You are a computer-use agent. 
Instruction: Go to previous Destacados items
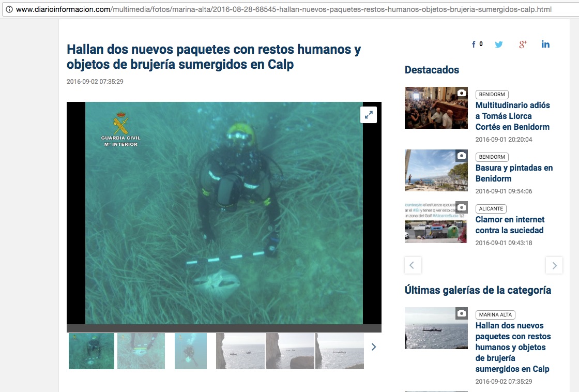[x=413, y=265]
